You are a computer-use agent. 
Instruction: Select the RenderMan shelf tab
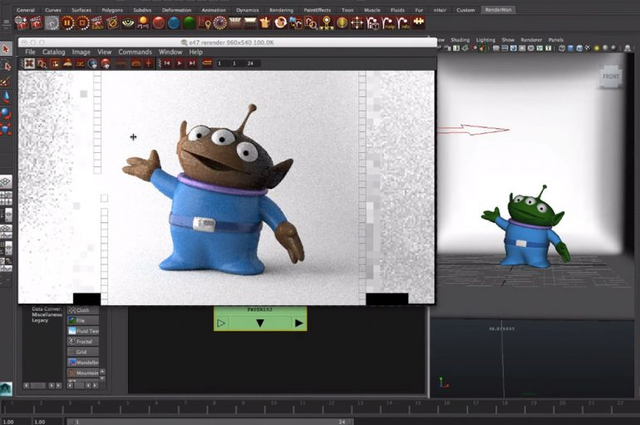point(498,10)
